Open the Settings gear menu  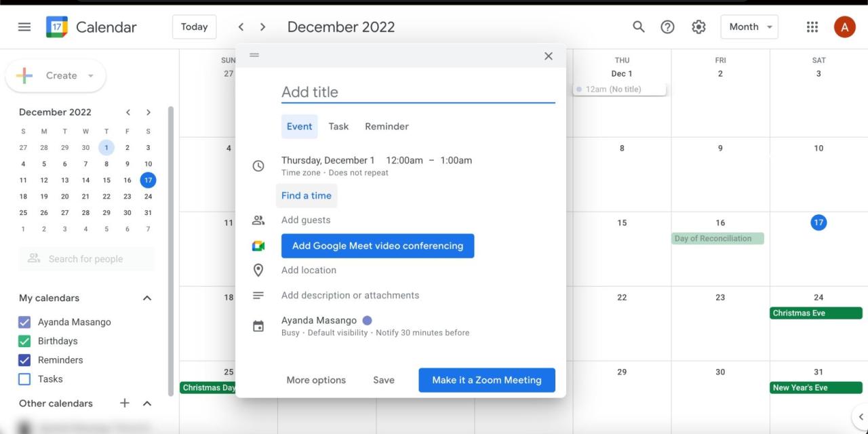(698, 26)
